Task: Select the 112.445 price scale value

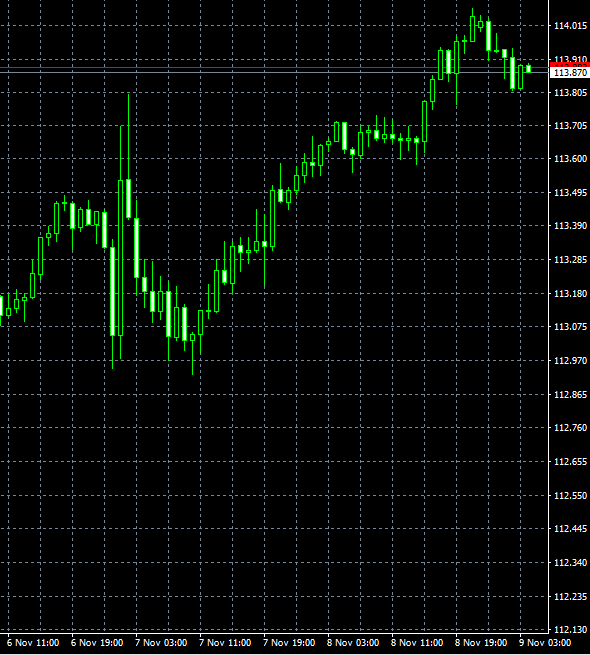Action: tap(570, 529)
